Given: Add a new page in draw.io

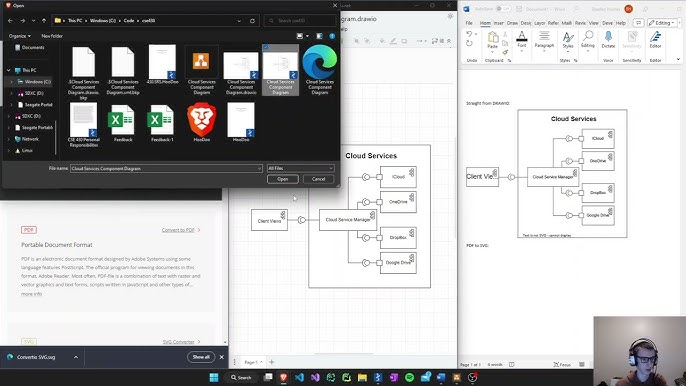Looking at the screenshot, I should point(272,362).
